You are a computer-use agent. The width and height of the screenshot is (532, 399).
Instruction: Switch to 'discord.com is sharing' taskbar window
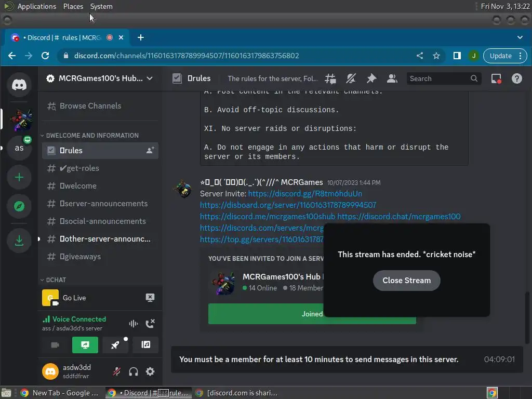[x=236, y=393]
